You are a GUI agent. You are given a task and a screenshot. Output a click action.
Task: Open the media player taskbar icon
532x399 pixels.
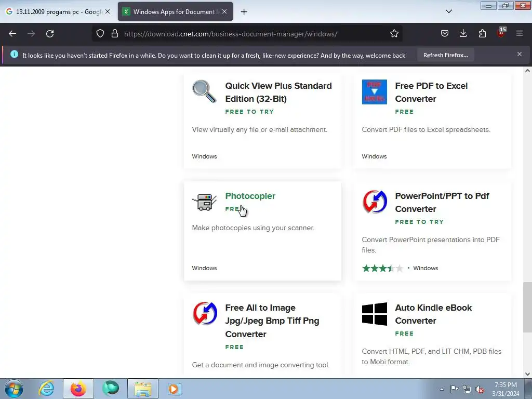175,389
